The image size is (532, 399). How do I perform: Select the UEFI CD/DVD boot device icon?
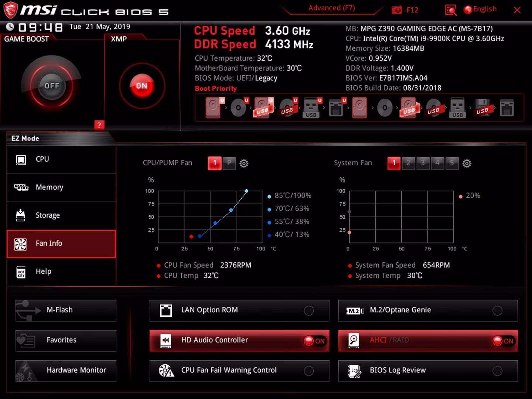click(x=239, y=108)
